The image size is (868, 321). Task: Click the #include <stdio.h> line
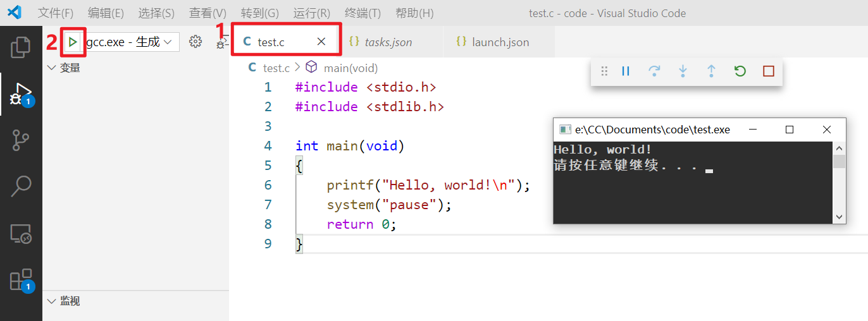coord(366,87)
